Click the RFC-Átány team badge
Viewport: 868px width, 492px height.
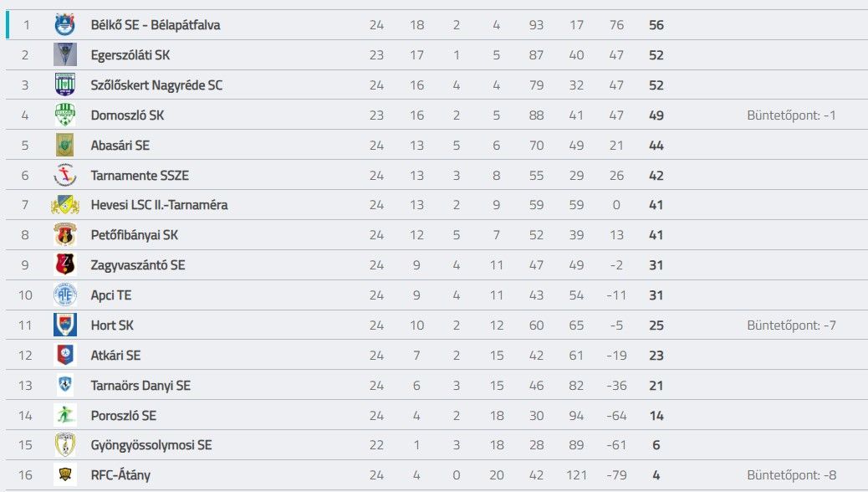(x=64, y=474)
